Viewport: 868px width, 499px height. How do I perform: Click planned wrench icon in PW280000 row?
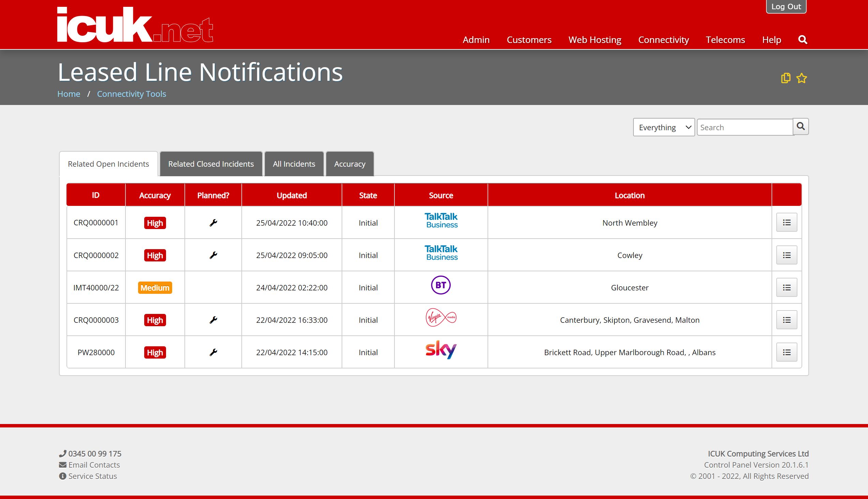click(x=213, y=352)
